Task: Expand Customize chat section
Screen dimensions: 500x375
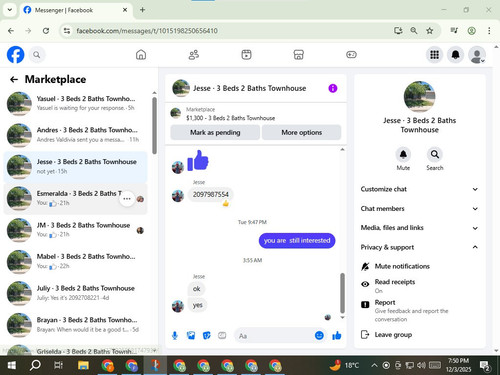Action: (x=419, y=189)
